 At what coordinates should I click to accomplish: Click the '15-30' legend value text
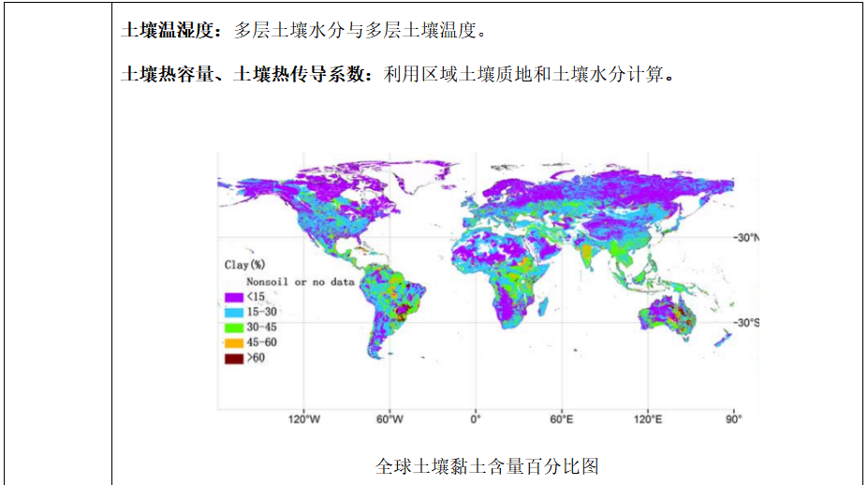[261, 312]
